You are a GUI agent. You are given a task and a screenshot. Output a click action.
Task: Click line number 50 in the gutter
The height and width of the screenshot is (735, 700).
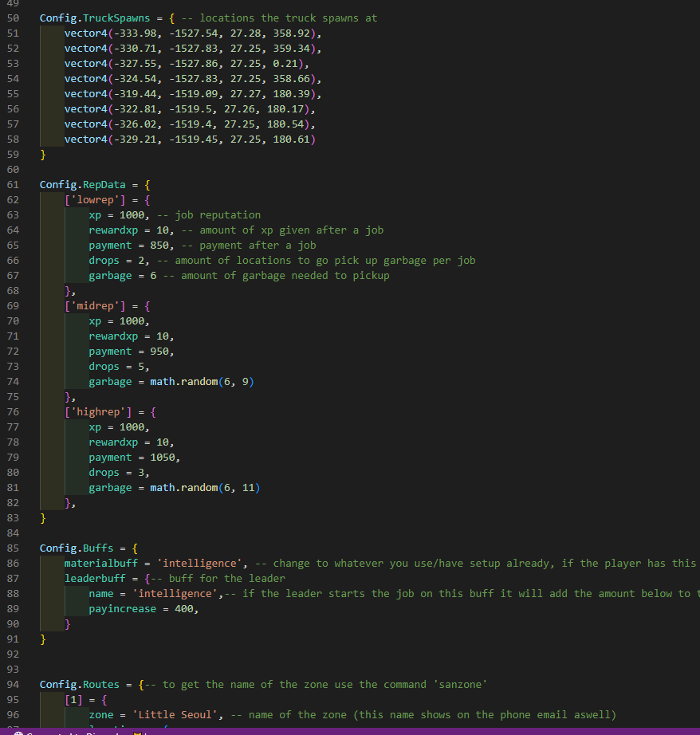13,18
